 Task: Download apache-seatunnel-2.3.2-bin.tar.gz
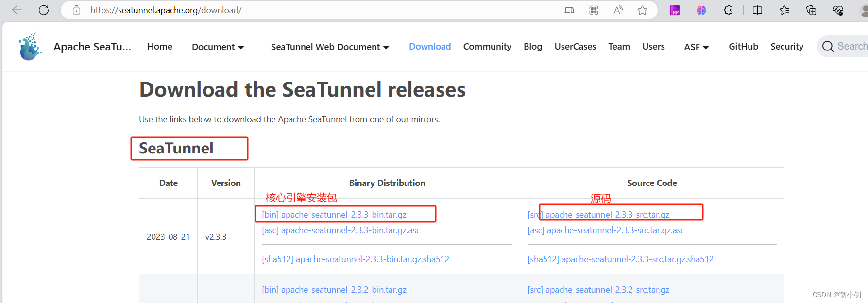(334, 290)
